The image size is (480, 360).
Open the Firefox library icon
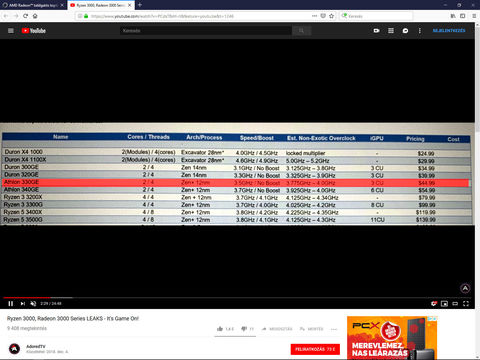[453, 16]
